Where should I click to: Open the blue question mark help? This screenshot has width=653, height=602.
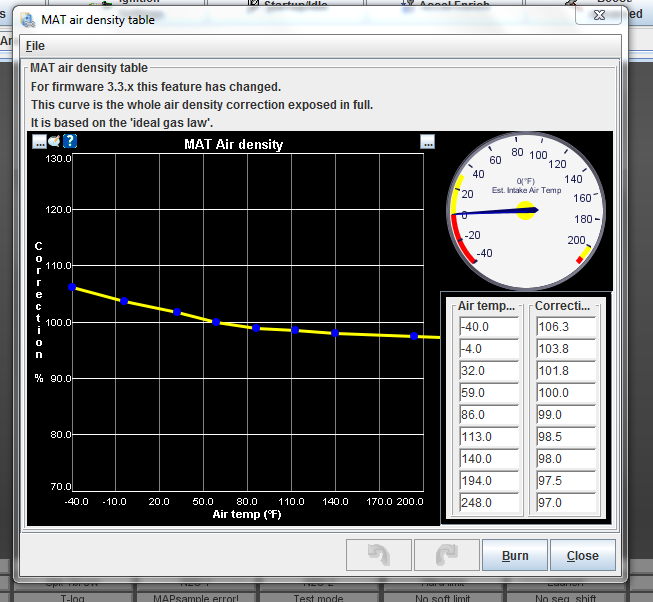(70, 141)
